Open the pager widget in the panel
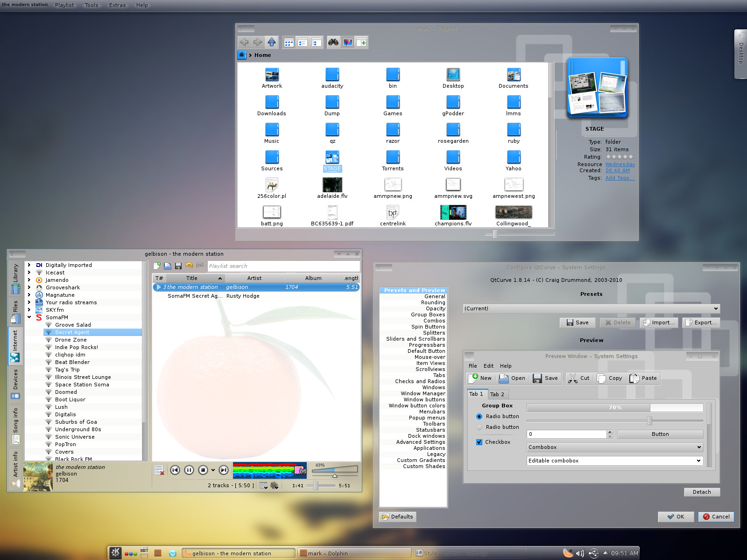The width and height of the screenshot is (747, 560). 144,553
